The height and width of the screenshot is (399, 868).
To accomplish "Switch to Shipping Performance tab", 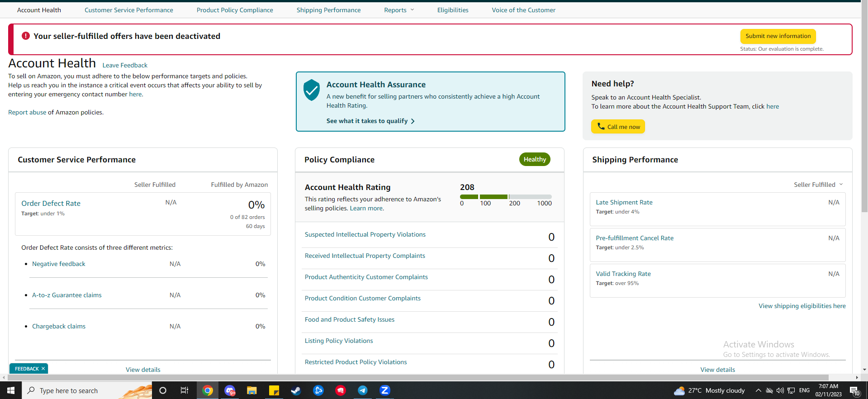I will coord(329,10).
